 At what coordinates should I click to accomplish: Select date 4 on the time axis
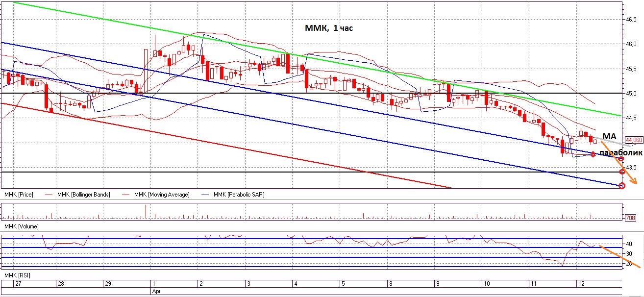296,284
